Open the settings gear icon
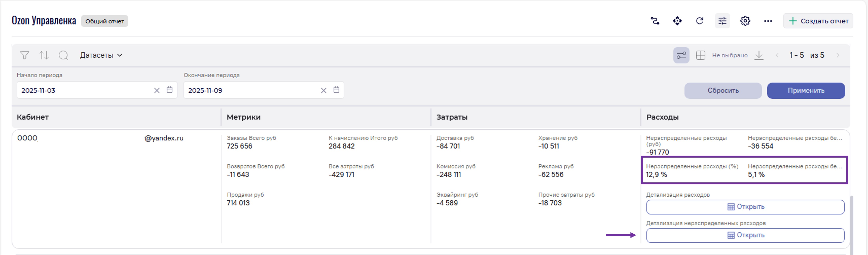This screenshot has width=868, height=255. [745, 21]
